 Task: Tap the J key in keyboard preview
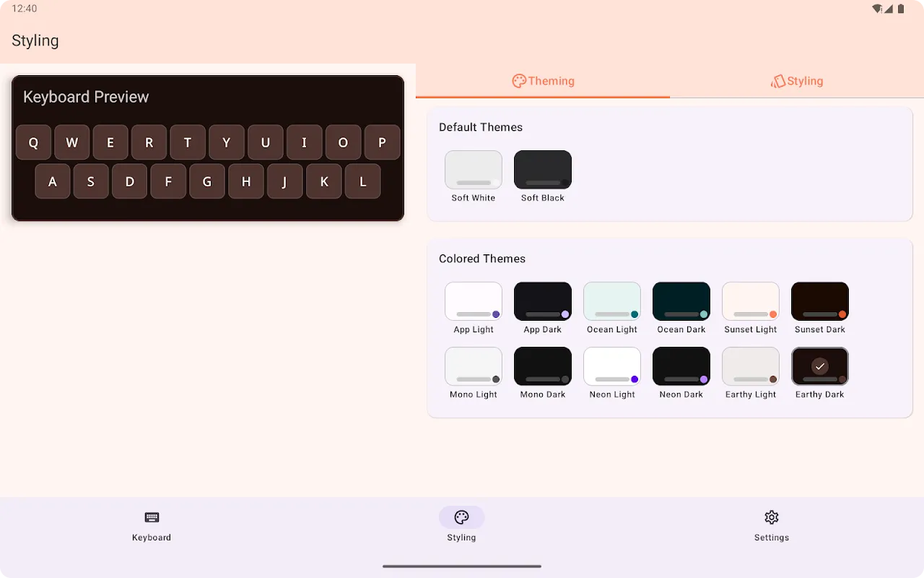coord(284,181)
